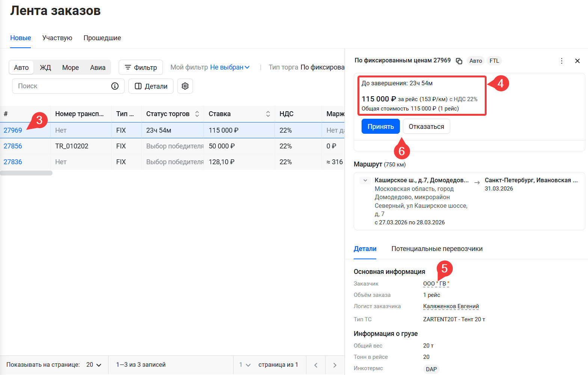Copy order number 27969 with copy icon
The height and width of the screenshot is (375, 588).
[x=459, y=61]
